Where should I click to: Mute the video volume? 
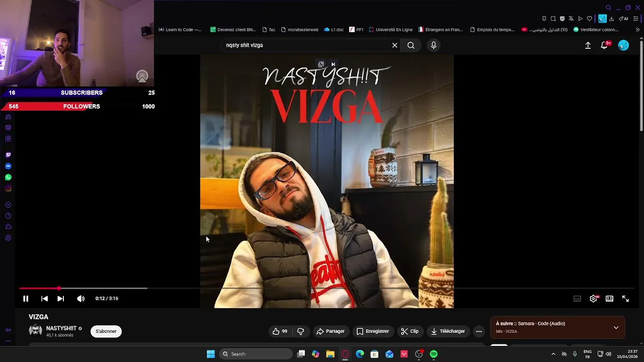[80, 299]
